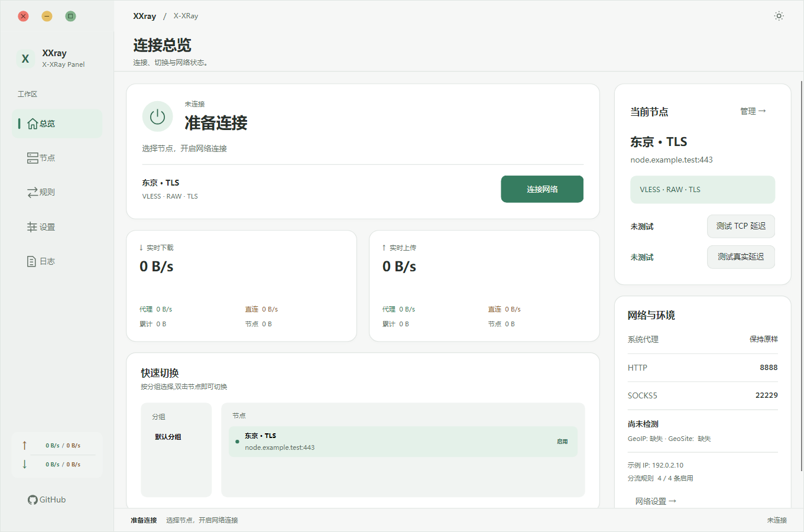
Task: Click the power icon beside 准备连接
Action: [157, 116]
